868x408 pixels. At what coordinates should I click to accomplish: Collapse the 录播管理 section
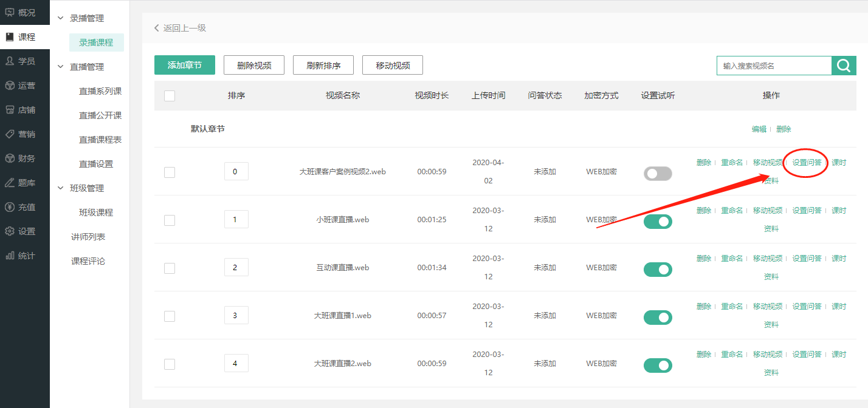pos(60,18)
